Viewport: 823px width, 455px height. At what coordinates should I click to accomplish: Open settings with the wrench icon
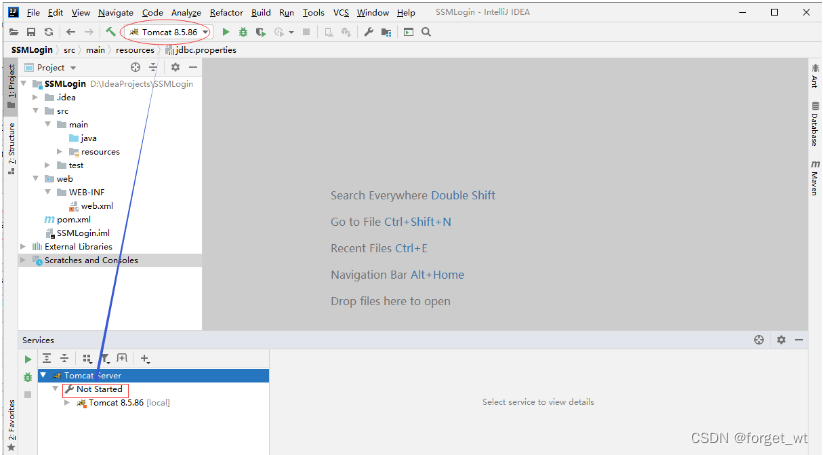[x=369, y=32]
